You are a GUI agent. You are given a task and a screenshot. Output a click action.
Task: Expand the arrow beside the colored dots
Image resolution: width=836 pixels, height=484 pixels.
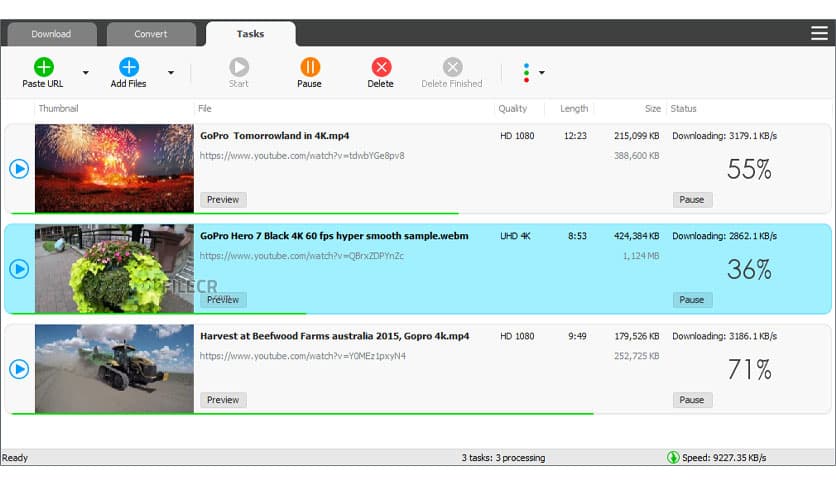click(x=542, y=72)
